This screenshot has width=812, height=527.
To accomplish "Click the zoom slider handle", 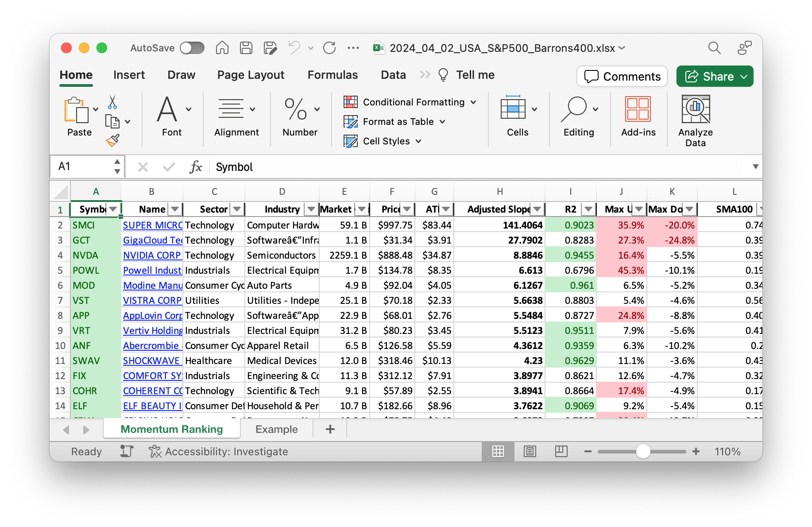I will tap(643, 451).
